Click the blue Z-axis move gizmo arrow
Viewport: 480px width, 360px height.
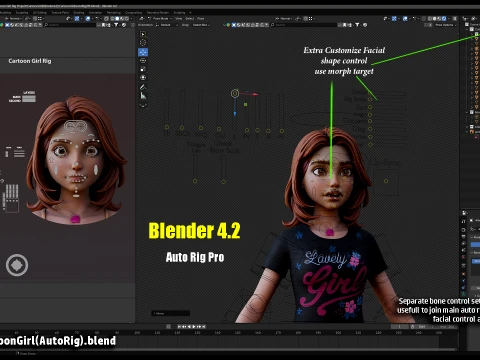[x=235, y=113]
